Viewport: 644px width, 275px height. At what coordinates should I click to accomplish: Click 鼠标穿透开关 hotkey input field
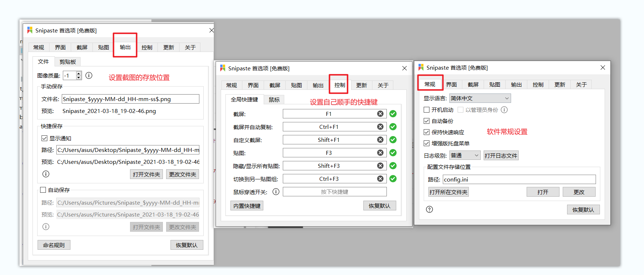(334, 192)
